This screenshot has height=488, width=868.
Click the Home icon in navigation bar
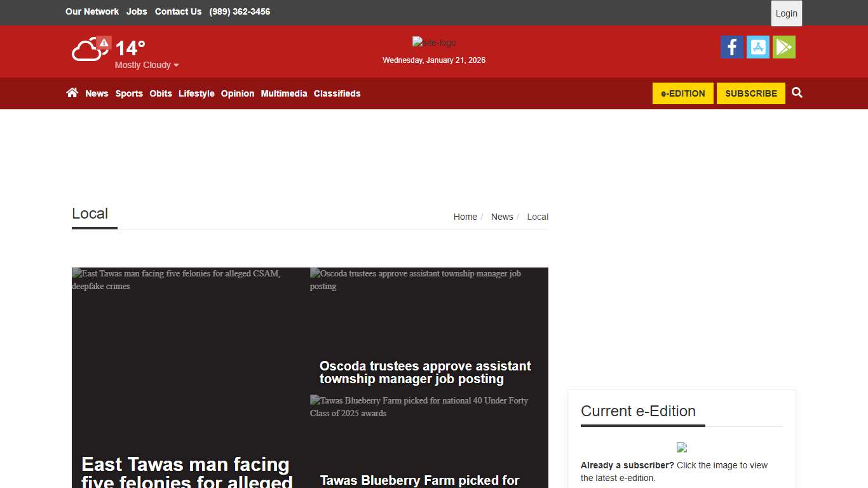pos(72,93)
